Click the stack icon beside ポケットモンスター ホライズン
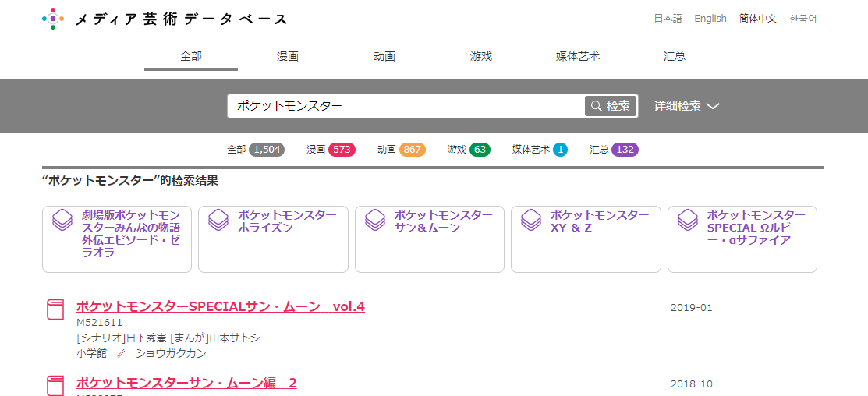868x396 pixels. 219,221
